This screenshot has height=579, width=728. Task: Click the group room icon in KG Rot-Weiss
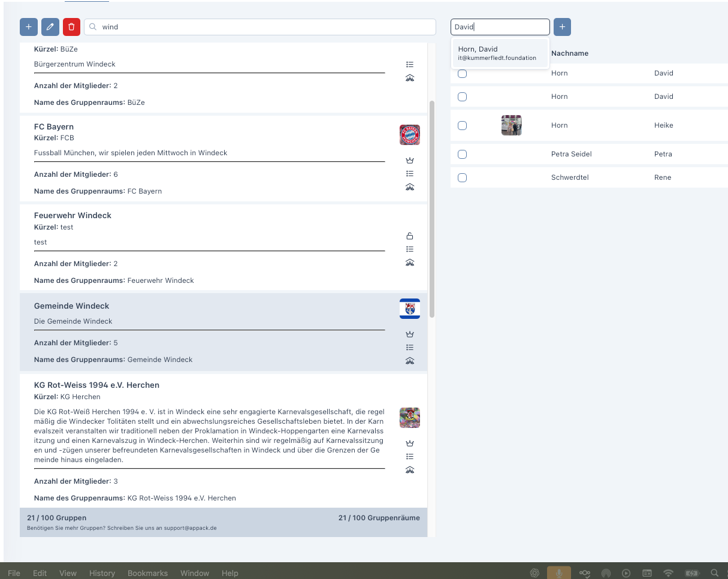tap(410, 470)
